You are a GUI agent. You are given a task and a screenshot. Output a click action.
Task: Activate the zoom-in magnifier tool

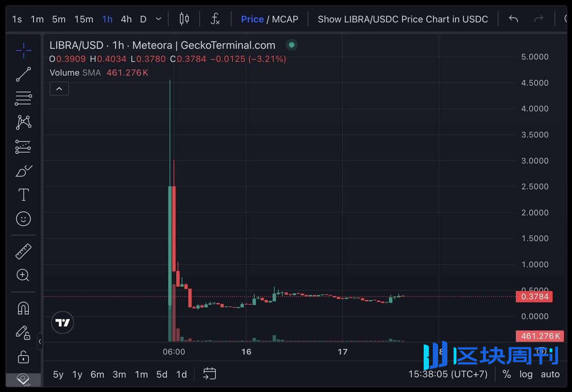(x=23, y=275)
